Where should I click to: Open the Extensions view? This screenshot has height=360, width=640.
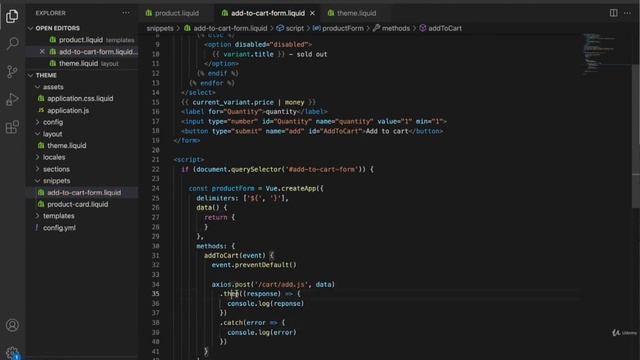[12, 127]
